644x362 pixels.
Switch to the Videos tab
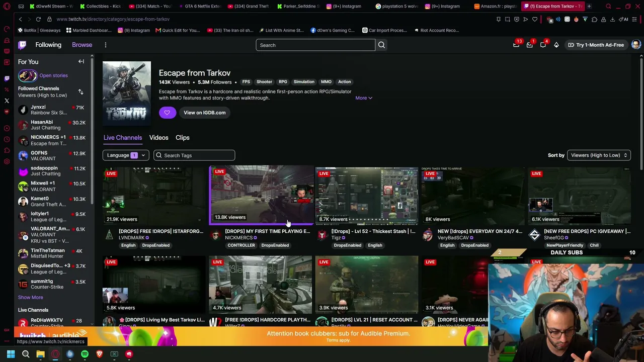[x=158, y=138]
